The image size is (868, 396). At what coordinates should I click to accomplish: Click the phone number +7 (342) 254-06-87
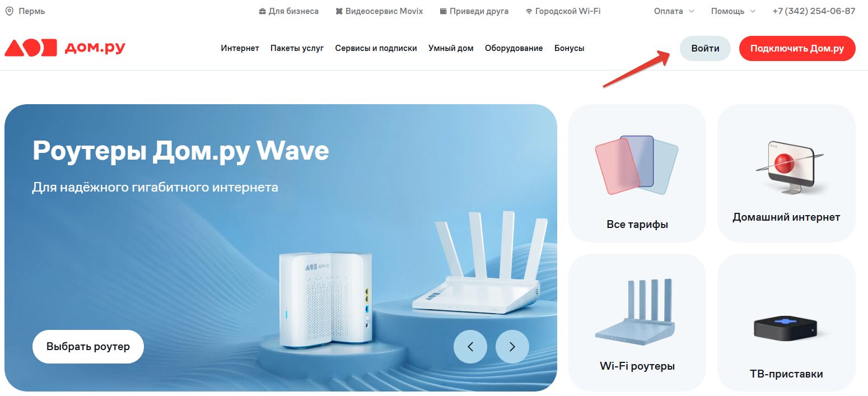[x=814, y=11]
